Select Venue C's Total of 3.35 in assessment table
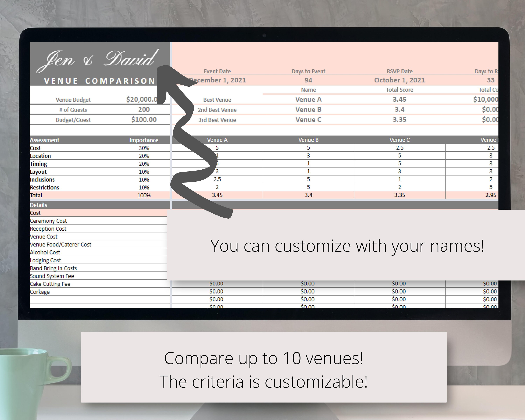Image resolution: width=525 pixels, height=420 pixels. coord(400,195)
